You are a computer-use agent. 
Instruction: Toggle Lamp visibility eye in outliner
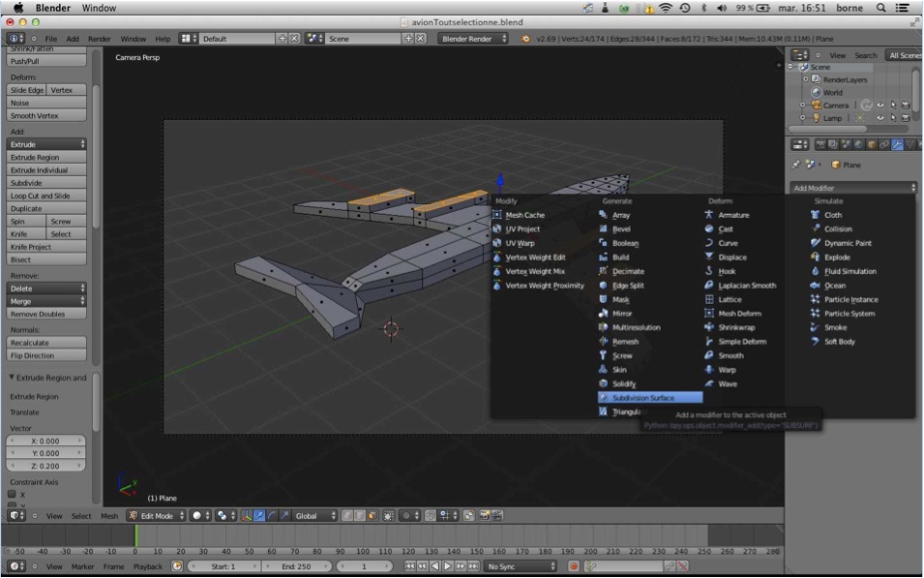879,118
